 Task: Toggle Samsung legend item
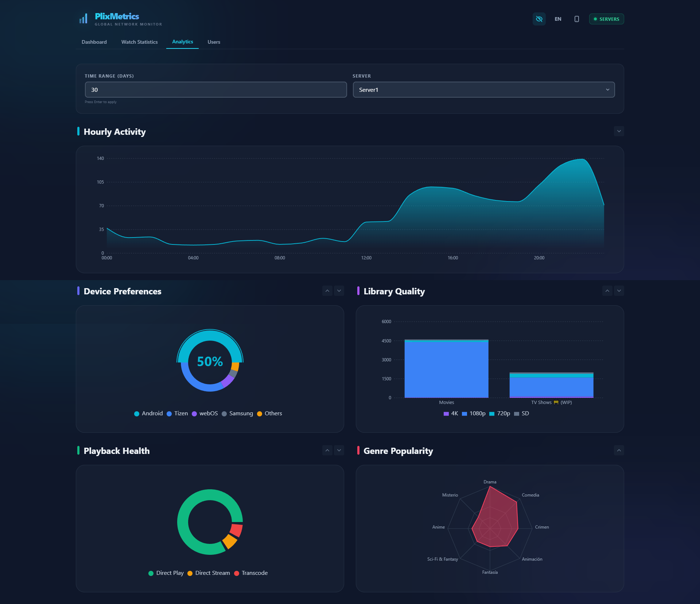click(237, 413)
